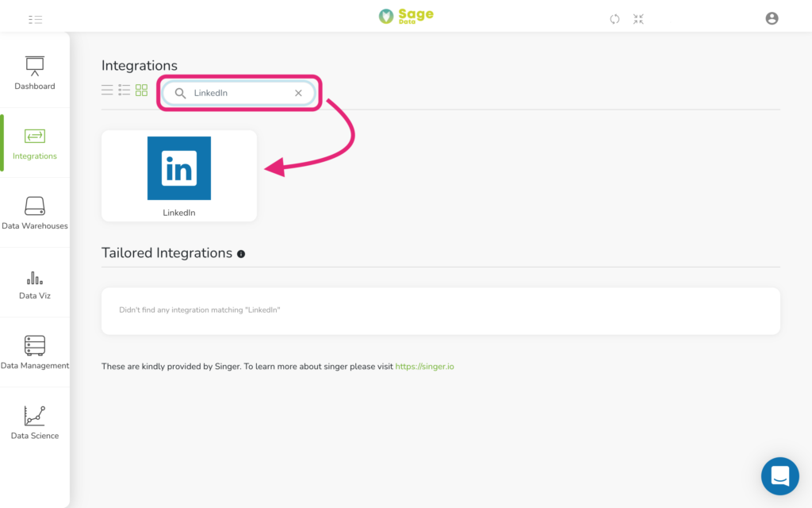Open the chat support widget
Image resolution: width=812 pixels, height=508 pixels.
coord(780,476)
